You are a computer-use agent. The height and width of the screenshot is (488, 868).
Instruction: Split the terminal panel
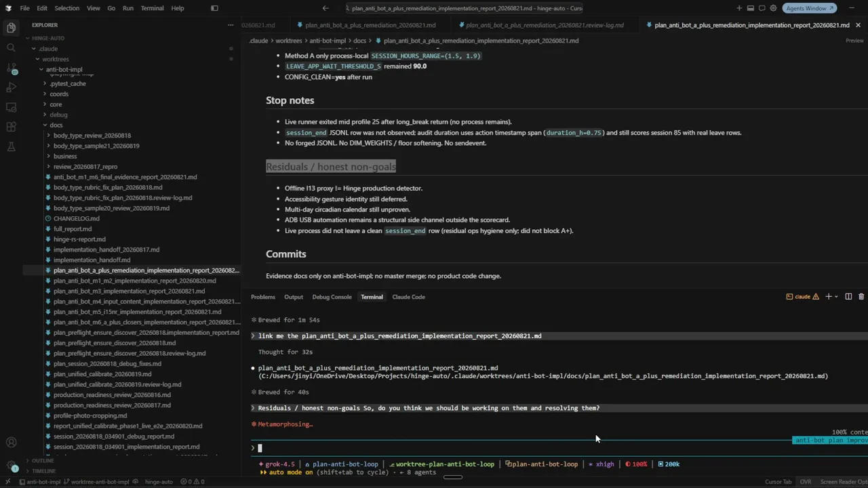pyautogui.click(x=848, y=297)
